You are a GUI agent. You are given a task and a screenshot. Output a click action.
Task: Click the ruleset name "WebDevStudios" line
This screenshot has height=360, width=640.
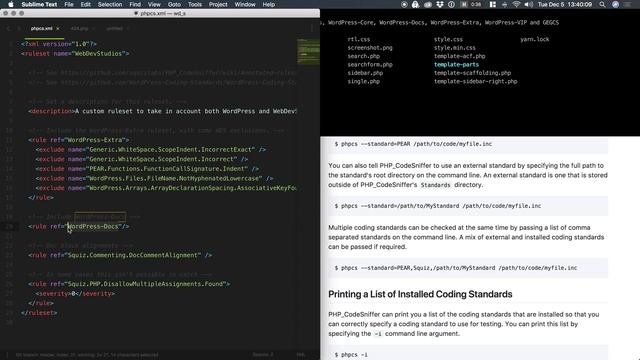coord(76,53)
